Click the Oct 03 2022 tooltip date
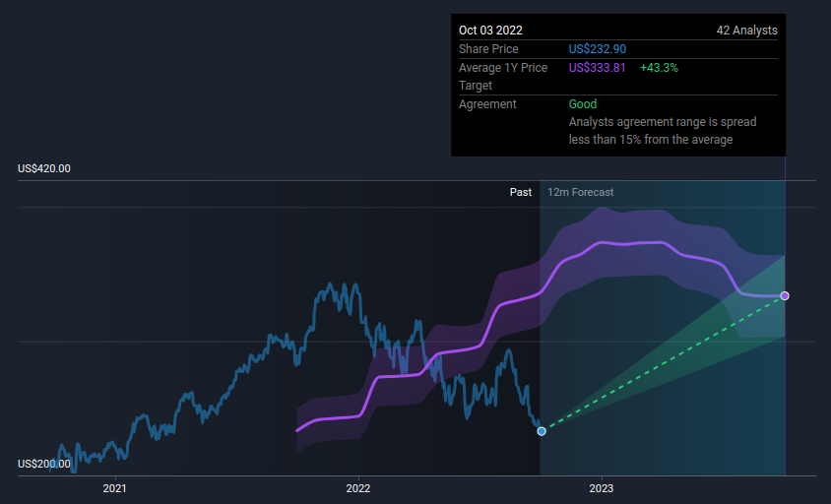 point(490,31)
